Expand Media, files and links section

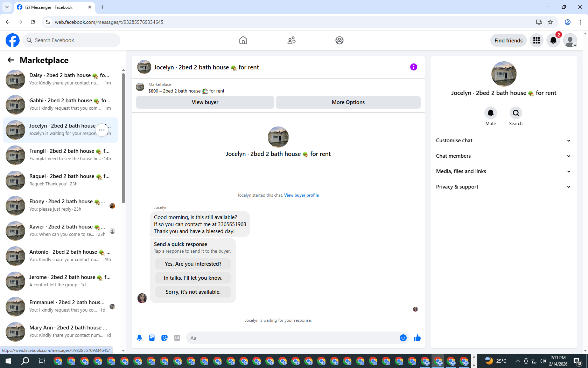pyautogui.click(x=503, y=171)
